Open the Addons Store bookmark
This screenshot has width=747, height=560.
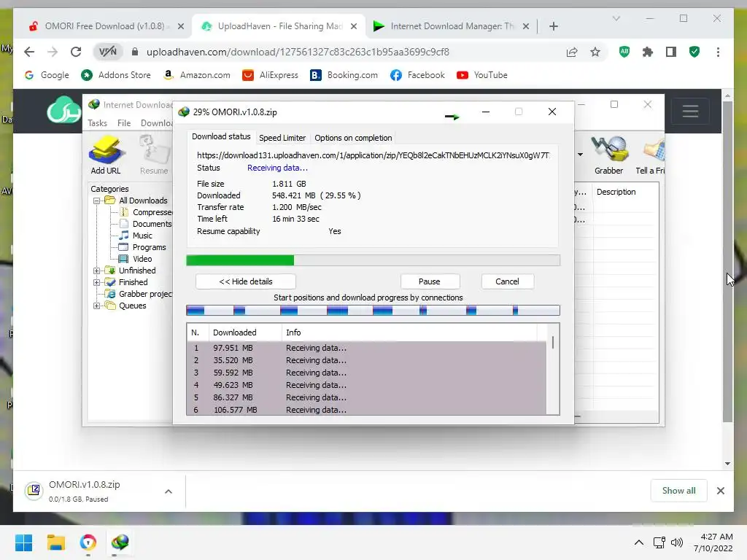click(x=116, y=75)
